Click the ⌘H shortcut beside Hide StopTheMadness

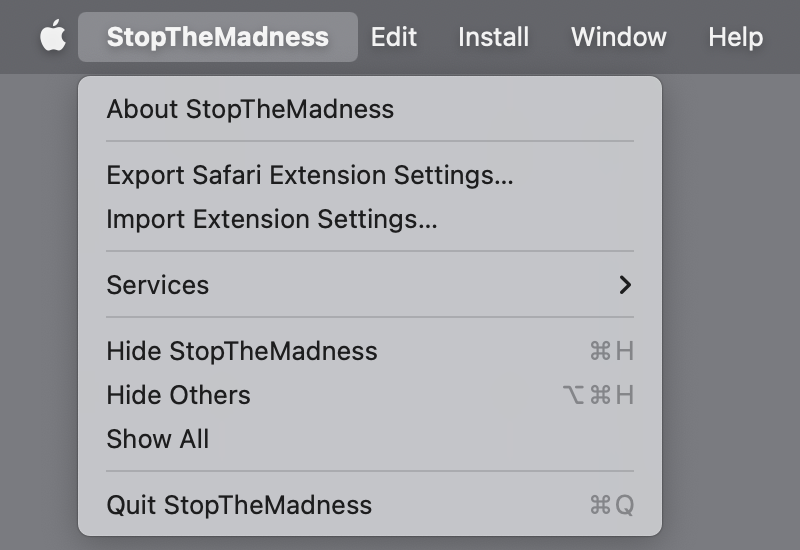tap(612, 351)
